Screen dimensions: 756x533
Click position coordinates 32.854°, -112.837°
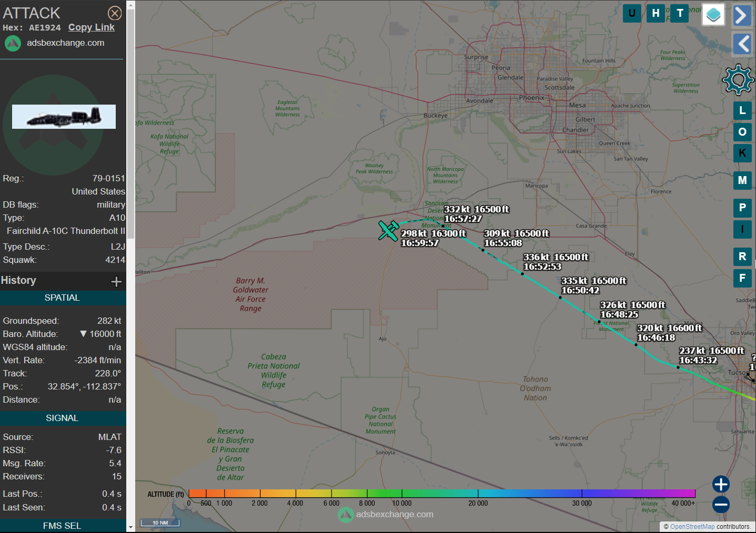point(84,387)
